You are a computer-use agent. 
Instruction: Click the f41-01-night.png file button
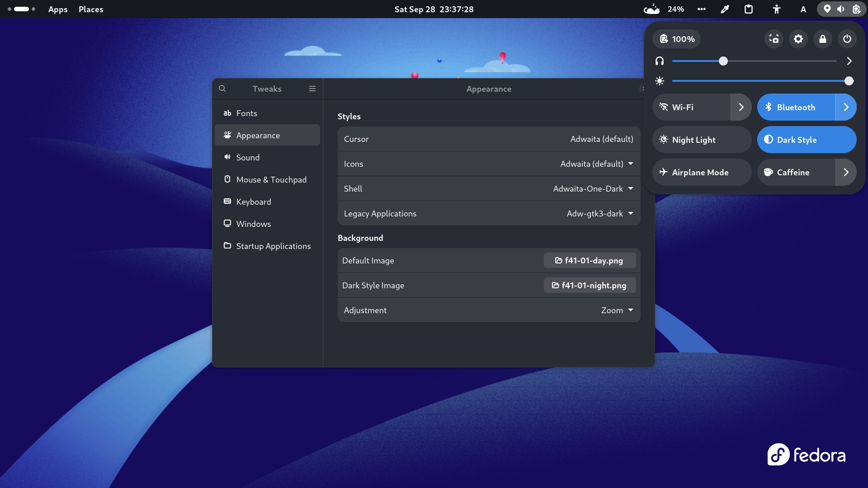click(589, 285)
